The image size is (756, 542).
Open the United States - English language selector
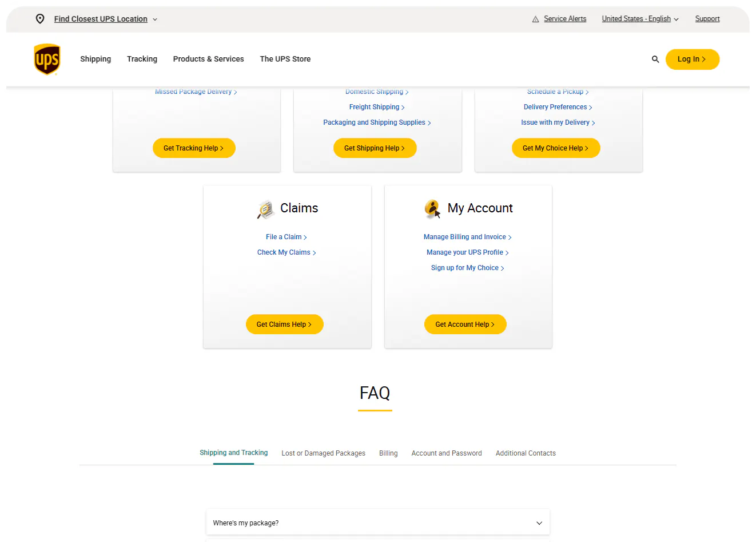640,19
